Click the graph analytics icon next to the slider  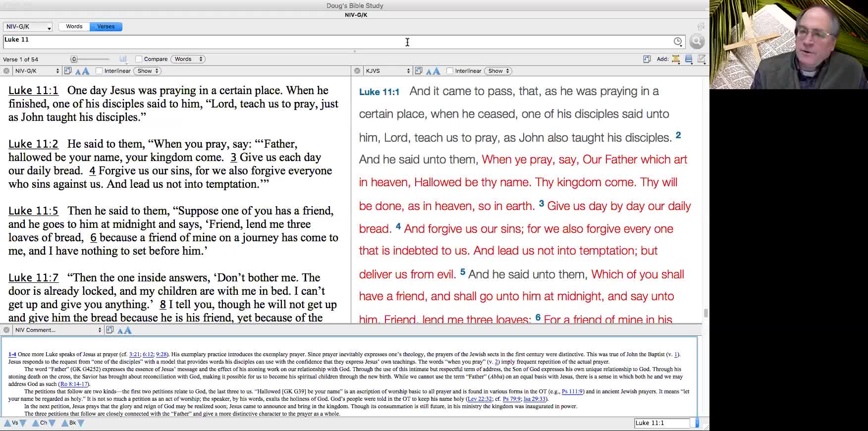(x=123, y=59)
